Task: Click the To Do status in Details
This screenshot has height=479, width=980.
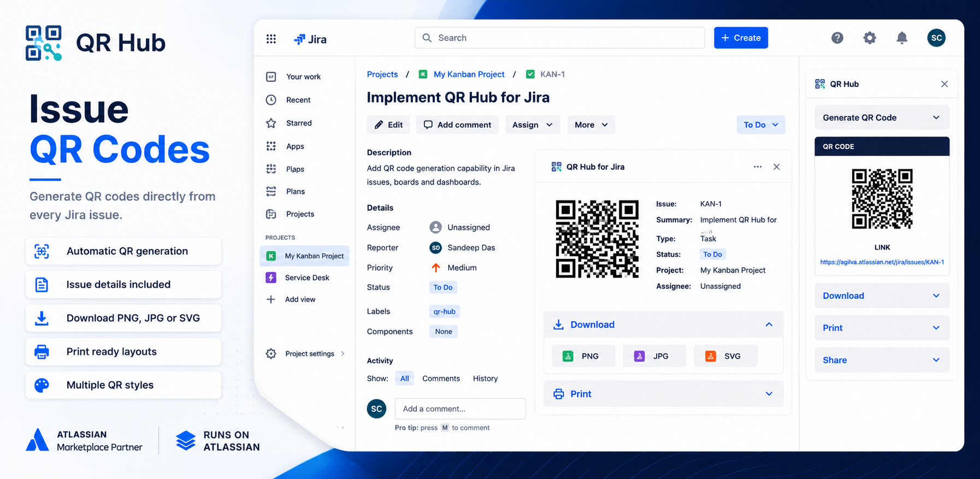Action: (443, 287)
